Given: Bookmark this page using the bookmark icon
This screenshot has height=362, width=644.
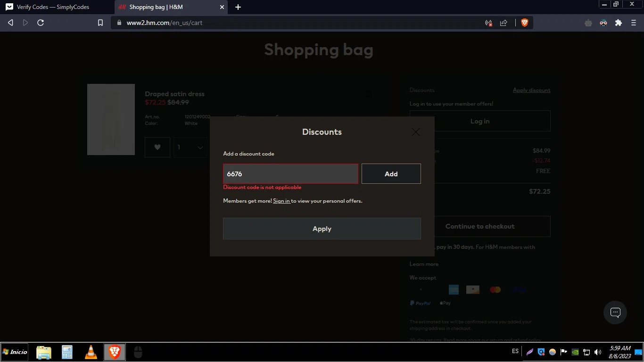Looking at the screenshot, I should click(100, 23).
